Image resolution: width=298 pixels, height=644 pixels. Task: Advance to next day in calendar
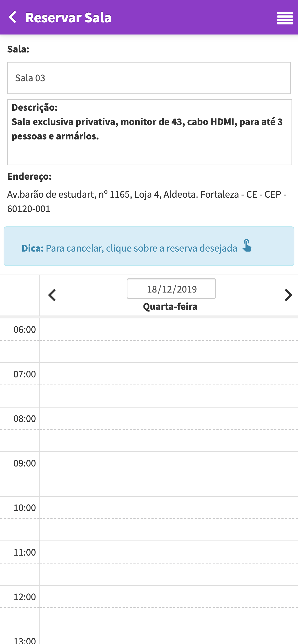288,295
